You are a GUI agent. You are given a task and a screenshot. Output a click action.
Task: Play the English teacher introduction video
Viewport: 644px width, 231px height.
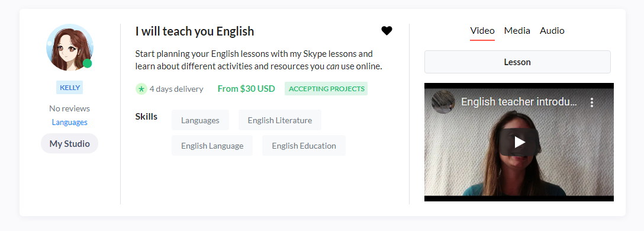pyautogui.click(x=519, y=142)
